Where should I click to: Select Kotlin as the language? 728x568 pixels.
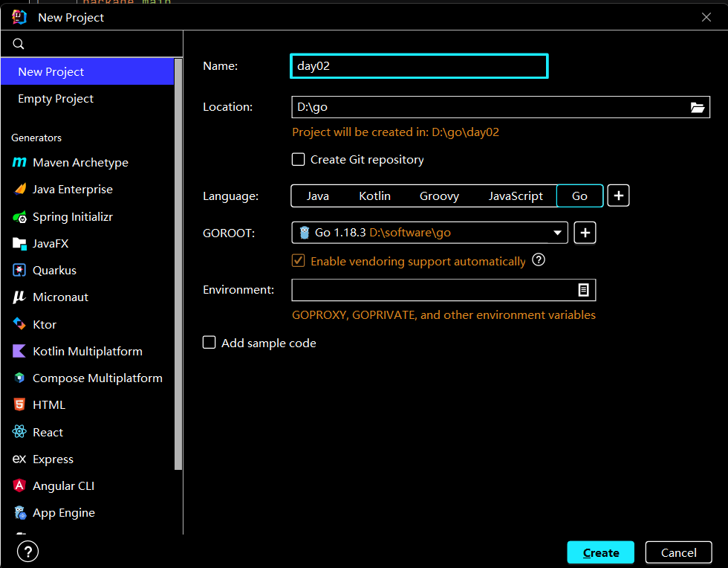click(374, 196)
